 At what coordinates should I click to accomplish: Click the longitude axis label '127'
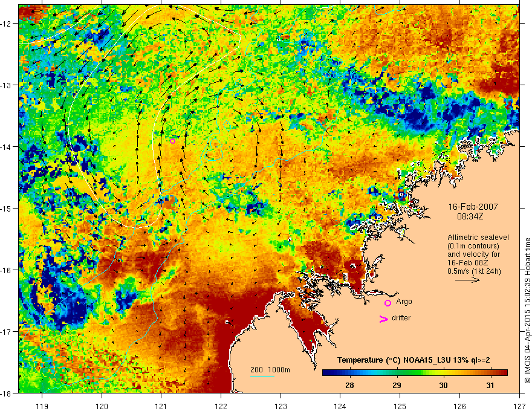click(519, 406)
